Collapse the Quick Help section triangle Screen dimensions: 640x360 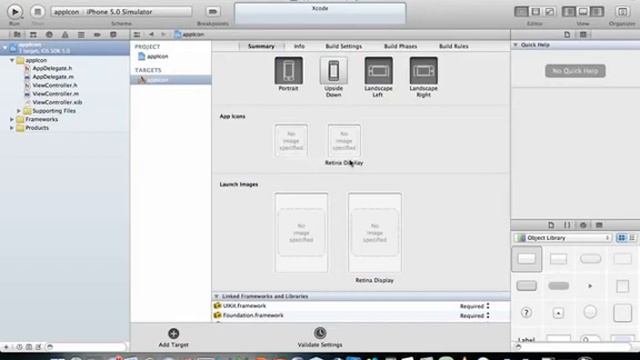(x=516, y=44)
